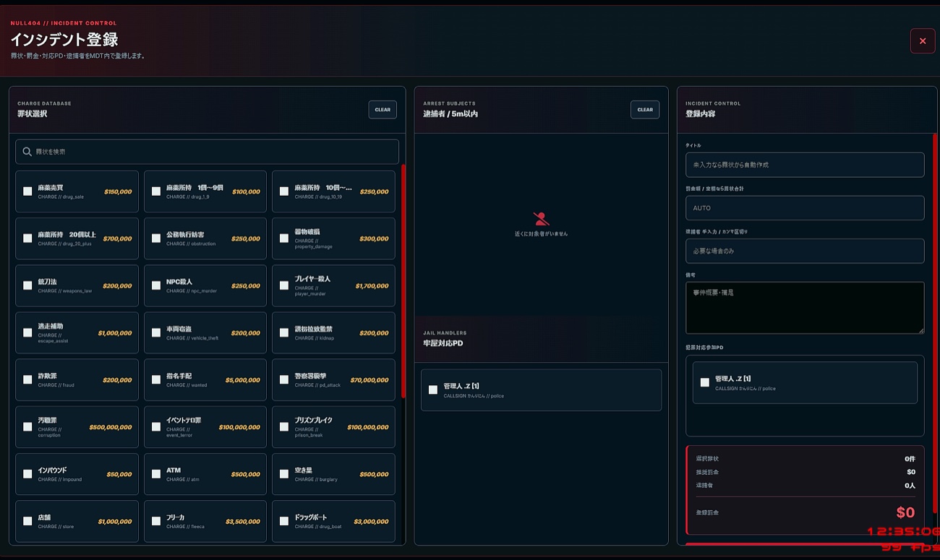The height and width of the screenshot is (560, 940).
Task: Focus the 備考 notes text area
Action: (805, 308)
